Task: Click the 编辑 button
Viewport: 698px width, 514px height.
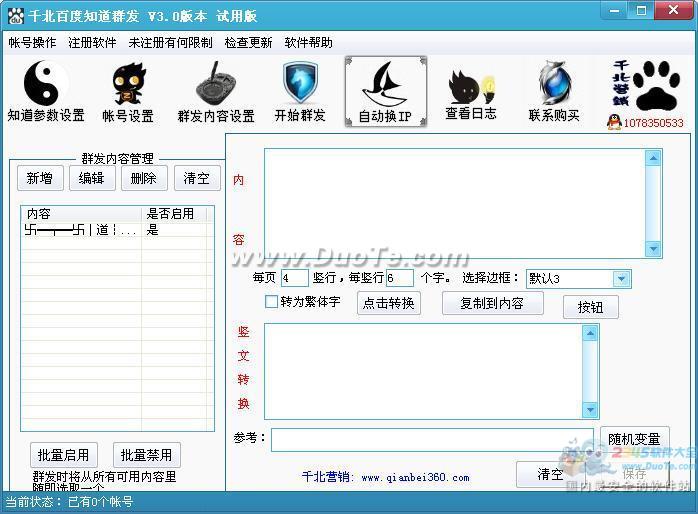Action: tap(92, 178)
